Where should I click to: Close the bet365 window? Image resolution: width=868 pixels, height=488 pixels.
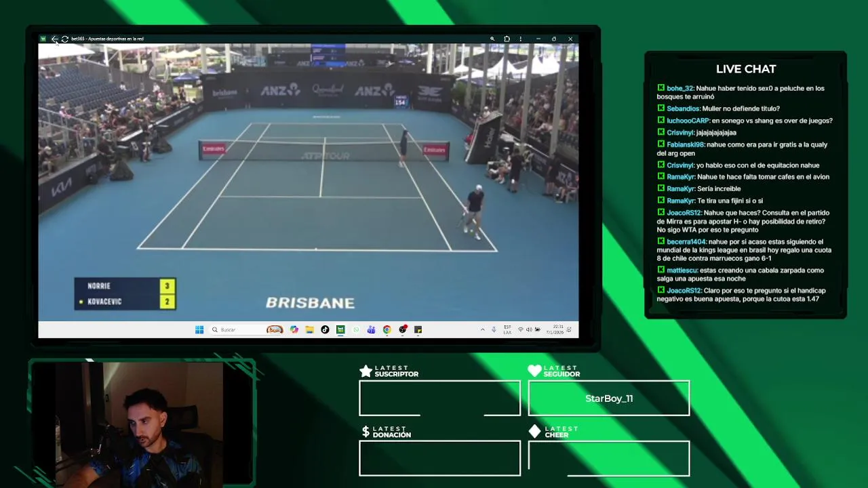pyautogui.click(x=570, y=39)
